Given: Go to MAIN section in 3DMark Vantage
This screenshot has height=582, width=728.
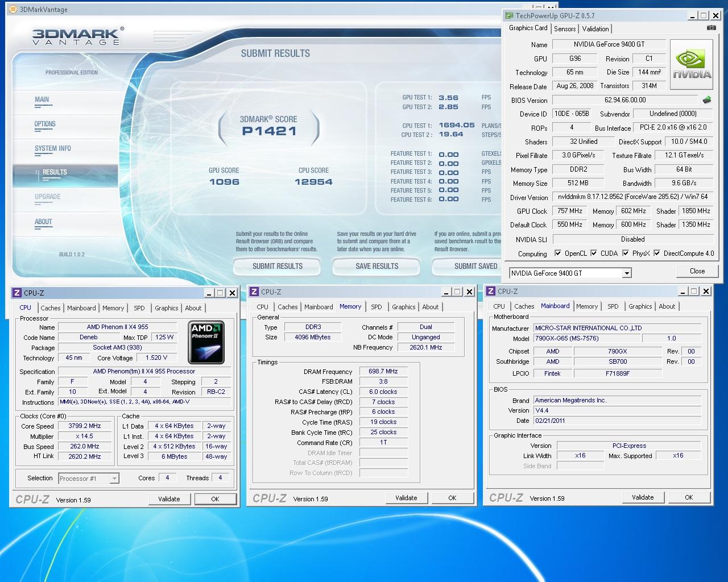Looking at the screenshot, I should [x=42, y=99].
